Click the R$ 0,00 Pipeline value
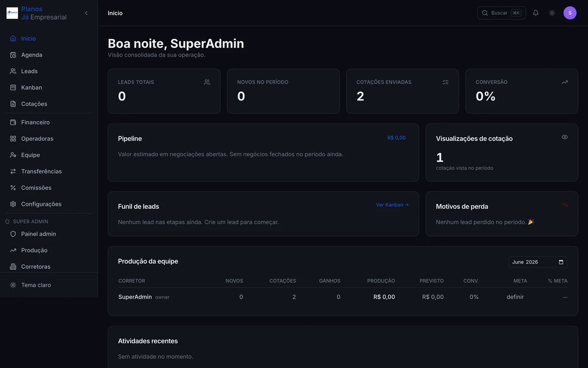The image size is (588, 368). pyautogui.click(x=397, y=138)
